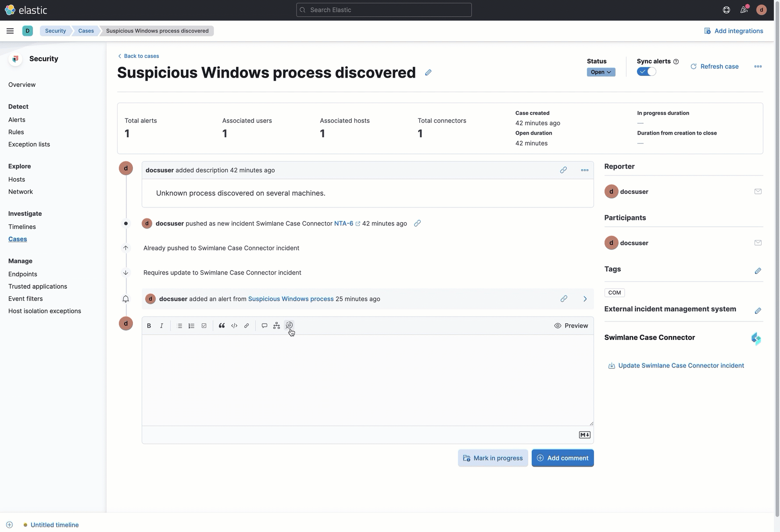
Task: Open the Alerts page from the sidebar
Action: [17, 119]
